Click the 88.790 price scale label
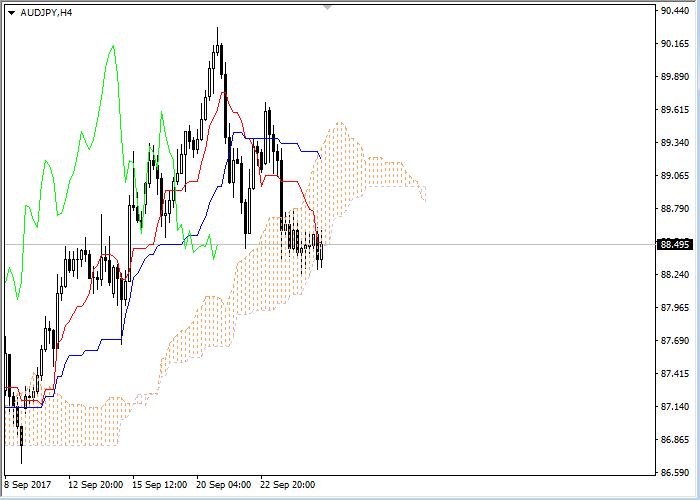 tap(675, 209)
